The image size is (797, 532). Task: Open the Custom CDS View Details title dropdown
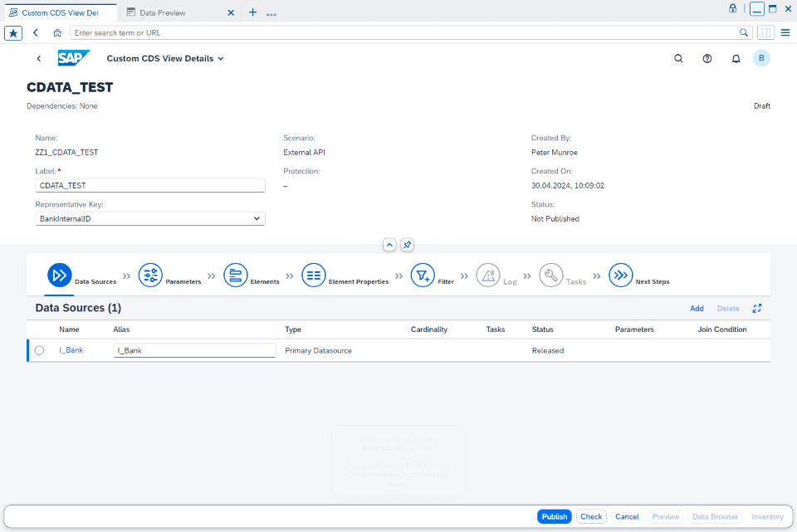click(x=220, y=58)
